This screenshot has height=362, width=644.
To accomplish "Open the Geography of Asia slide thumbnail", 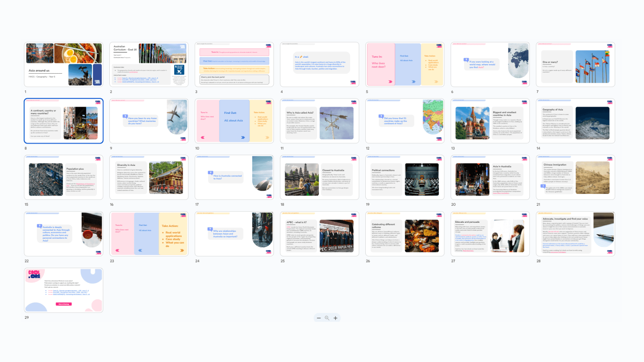I will [x=575, y=120].
